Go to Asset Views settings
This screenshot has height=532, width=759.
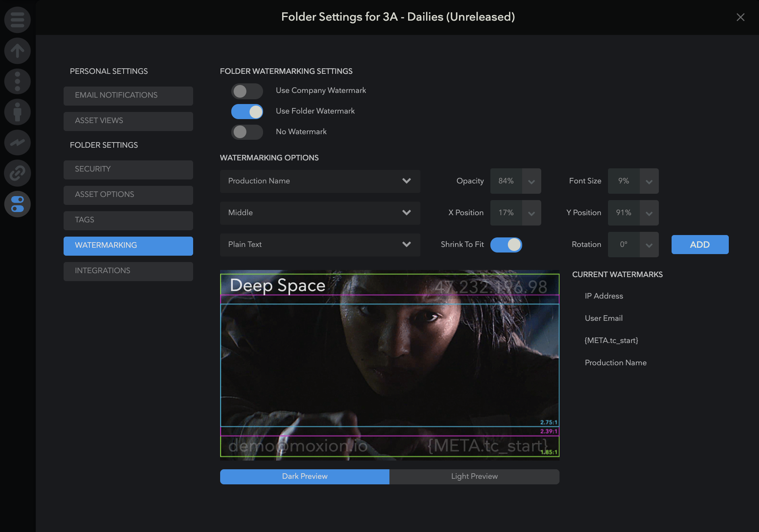tap(128, 121)
